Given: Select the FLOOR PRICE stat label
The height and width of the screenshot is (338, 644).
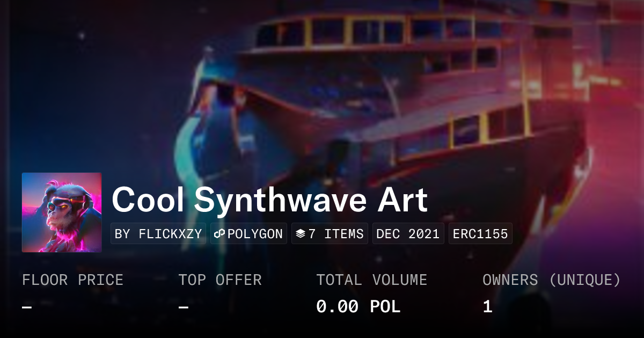Looking at the screenshot, I should point(72,280).
